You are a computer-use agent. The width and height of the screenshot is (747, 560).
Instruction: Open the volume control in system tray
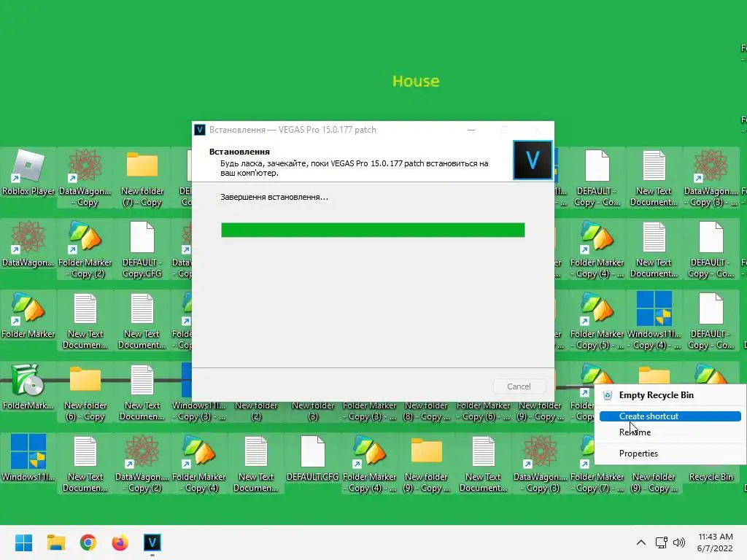(x=679, y=542)
